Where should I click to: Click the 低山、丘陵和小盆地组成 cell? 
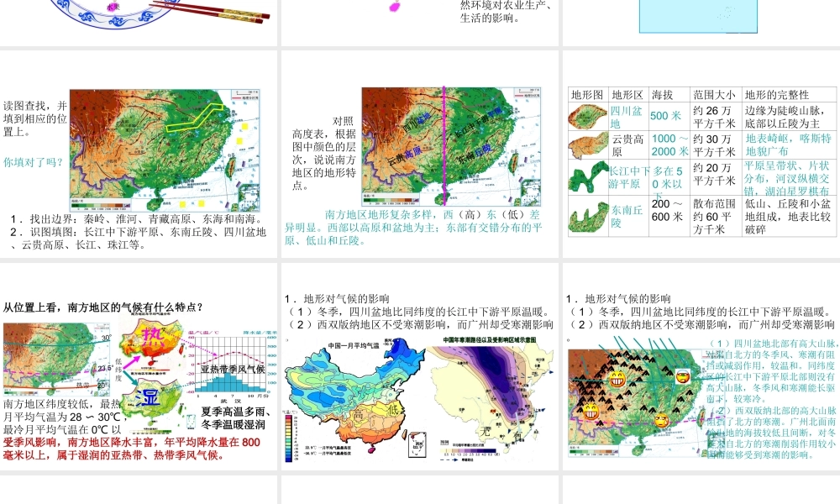point(788,217)
